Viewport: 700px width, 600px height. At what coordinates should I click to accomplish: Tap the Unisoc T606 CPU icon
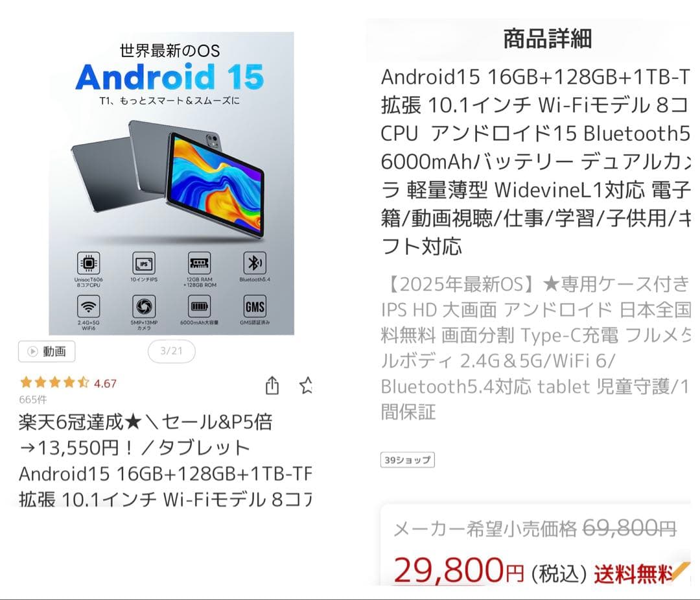point(88,263)
